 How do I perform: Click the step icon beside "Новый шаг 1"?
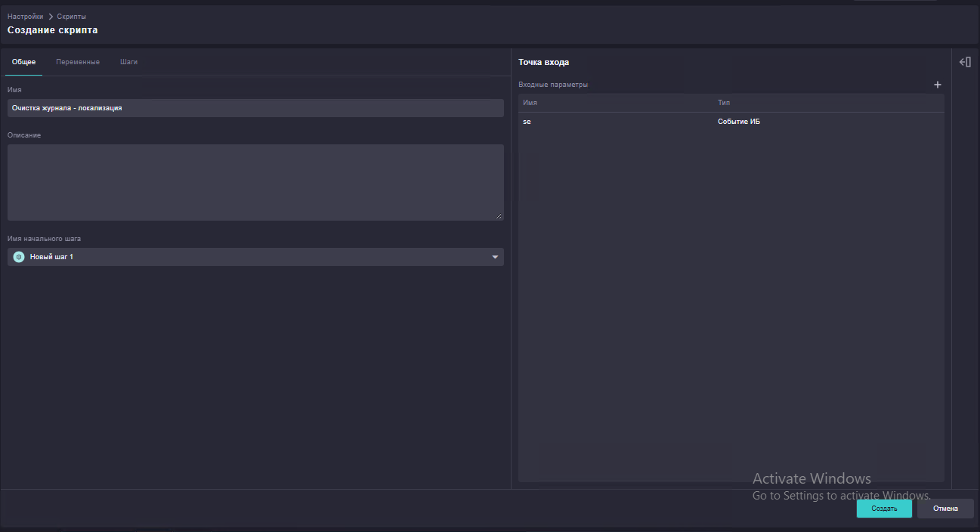(19, 257)
